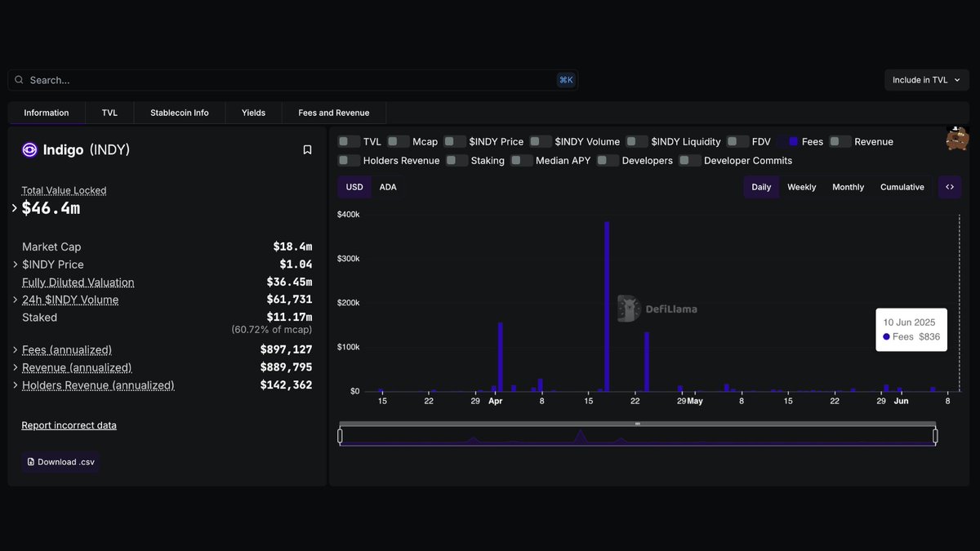The width and height of the screenshot is (980, 551).
Task: Click the fees bar above the Apr label
Action: click(x=500, y=357)
